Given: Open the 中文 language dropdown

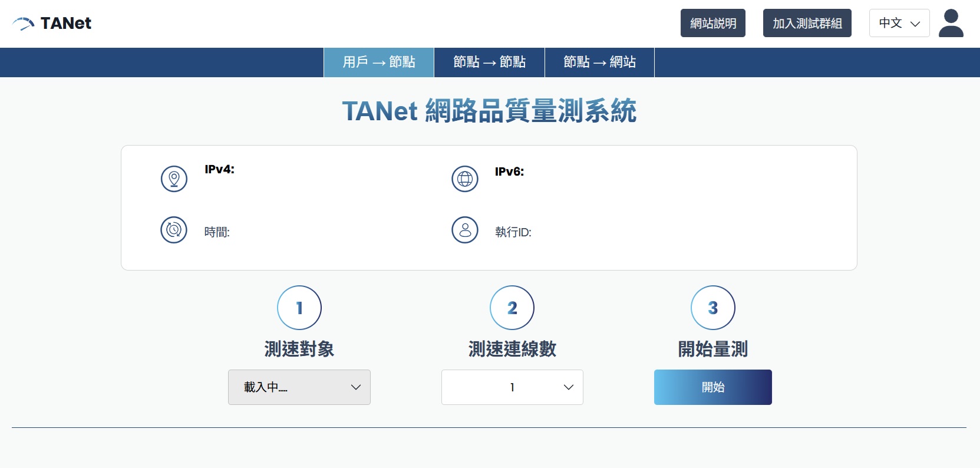Looking at the screenshot, I should pos(899,23).
